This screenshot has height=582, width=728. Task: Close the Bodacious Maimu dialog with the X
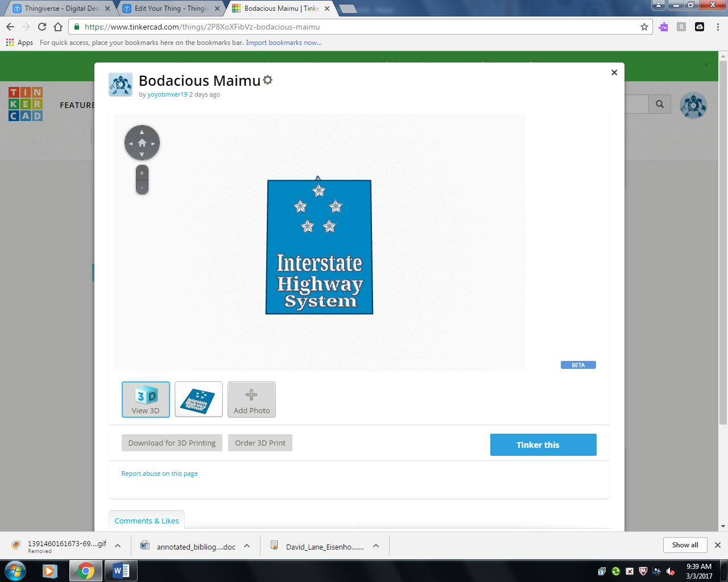[x=614, y=72]
